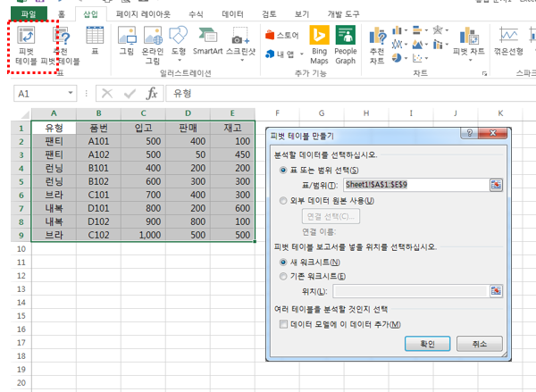Open the Store (스토어) add-ins
This screenshot has width=536, height=392.
coord(282,35)
